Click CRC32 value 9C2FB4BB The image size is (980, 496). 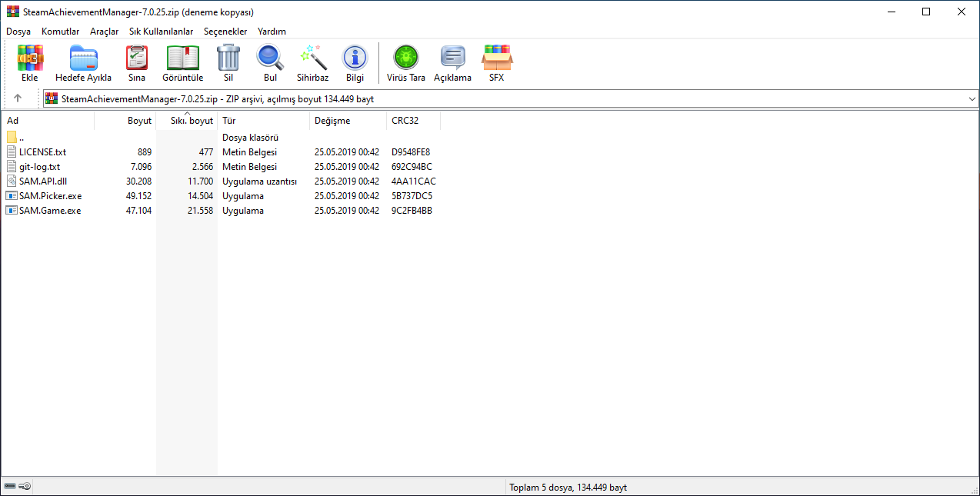point(412,211)
